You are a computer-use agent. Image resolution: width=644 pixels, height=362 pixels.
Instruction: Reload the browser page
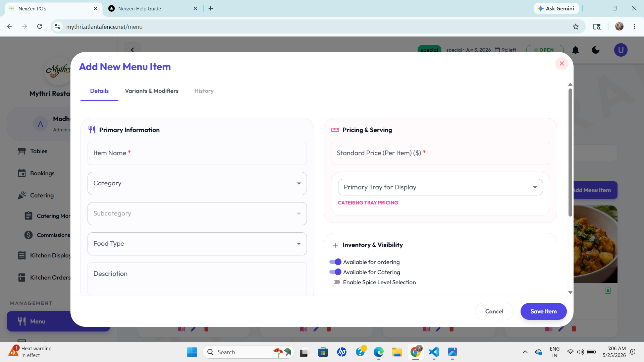(x=40, y=26)
